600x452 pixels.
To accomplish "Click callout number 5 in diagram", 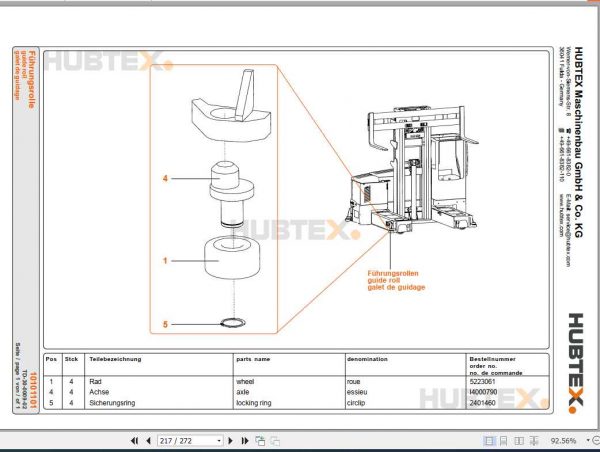I will pos(165,325).
